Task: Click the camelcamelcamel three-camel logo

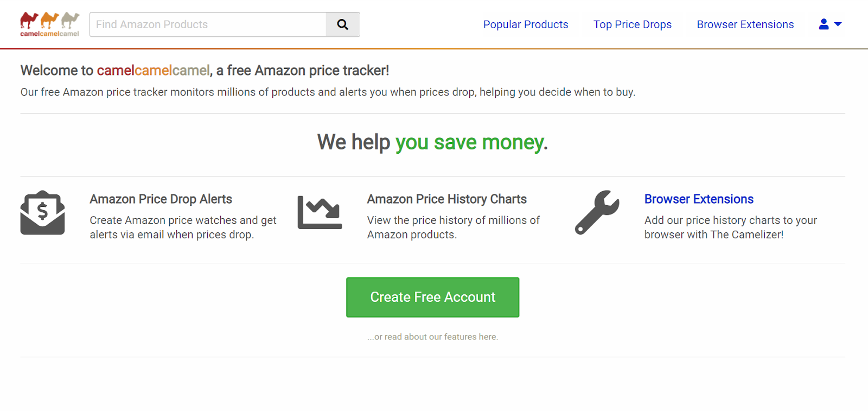Action: click(49, 24)
